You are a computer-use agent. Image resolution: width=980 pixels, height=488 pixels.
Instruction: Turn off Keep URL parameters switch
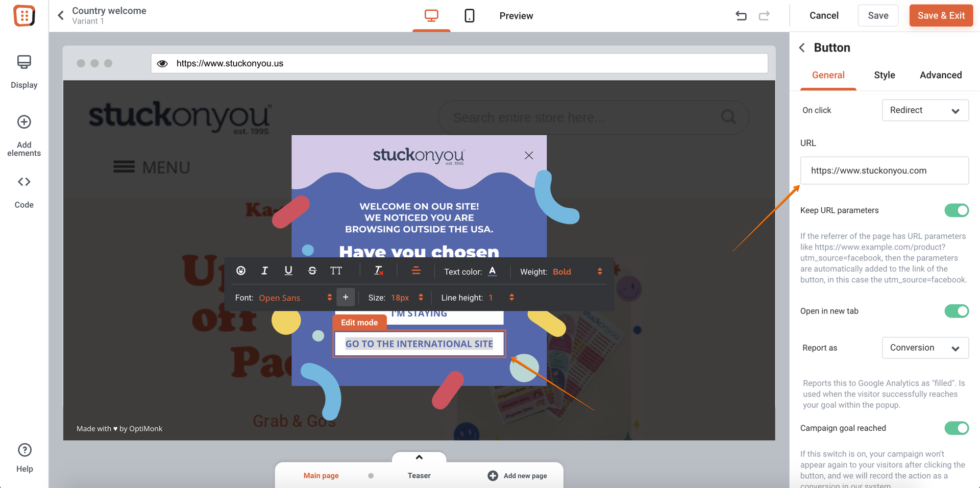957,210
